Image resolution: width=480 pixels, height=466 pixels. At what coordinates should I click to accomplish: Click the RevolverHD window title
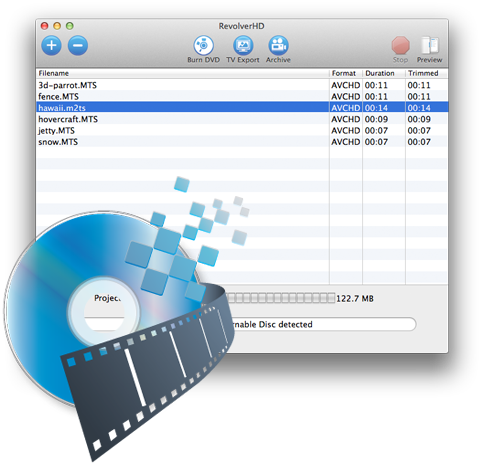(241, 26)
